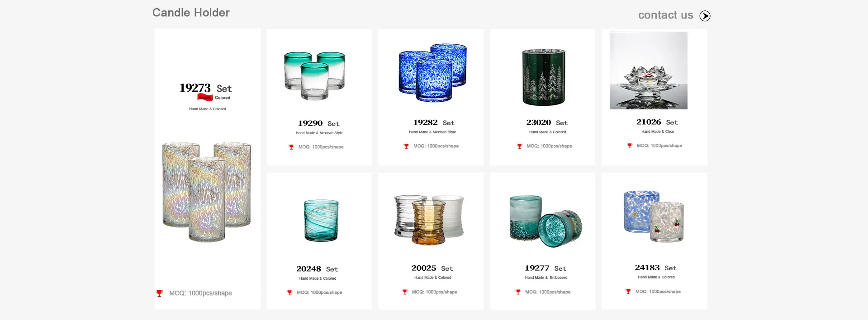Click the trophy icon beside 24183 MOQ
Image resolution: width=868 pixels, height=320 pixels.
(628, 292)
